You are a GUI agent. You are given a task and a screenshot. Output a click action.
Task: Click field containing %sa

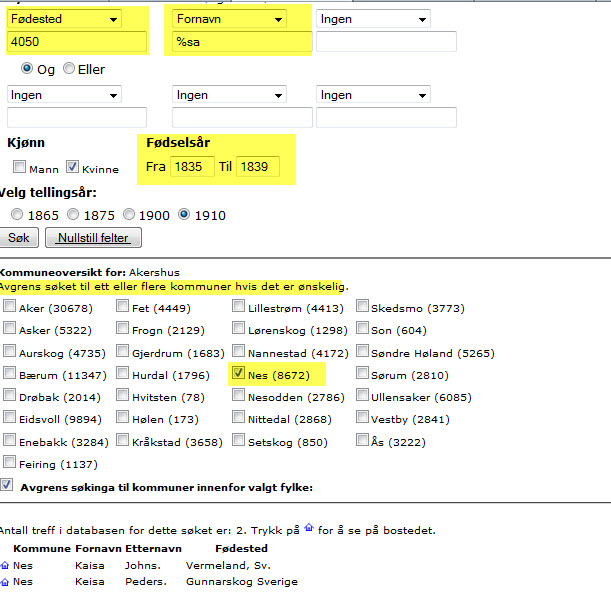point(242,41)
